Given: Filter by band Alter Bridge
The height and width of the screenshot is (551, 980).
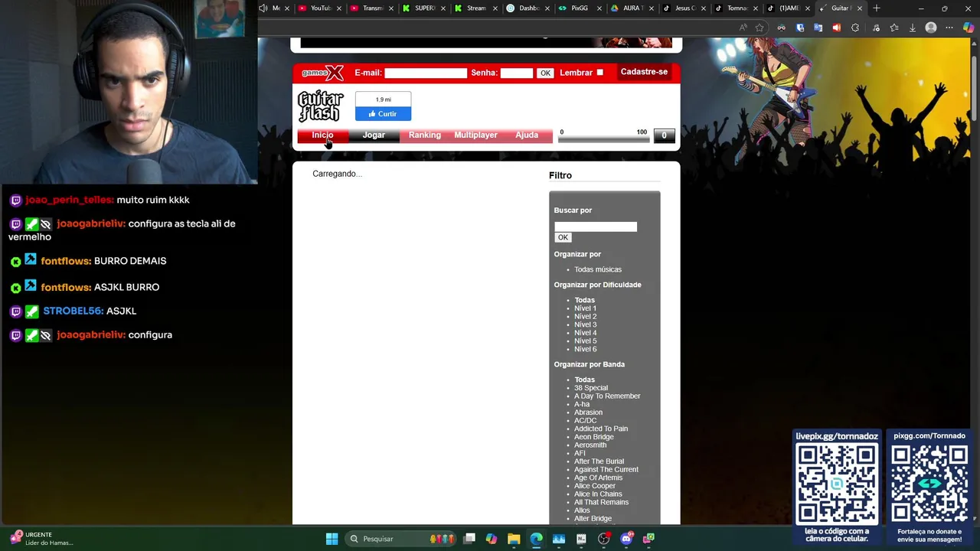Looking at the screenshot, I should (593, 518).
